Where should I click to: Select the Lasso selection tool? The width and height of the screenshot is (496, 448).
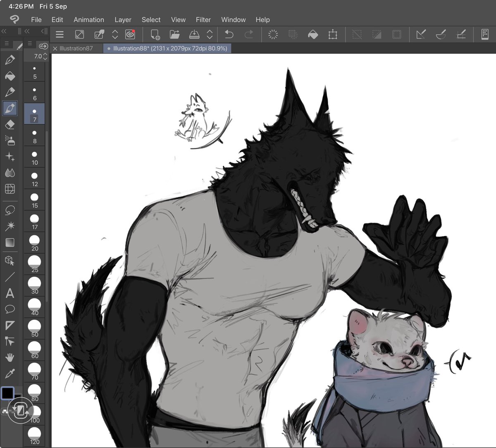[10, 211]
